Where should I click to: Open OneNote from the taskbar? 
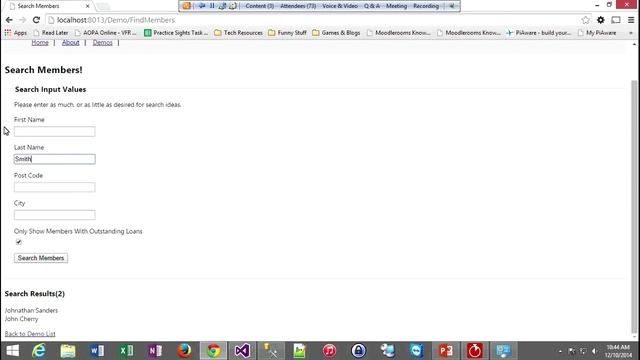pyautogui.click(x=155, y=351)
